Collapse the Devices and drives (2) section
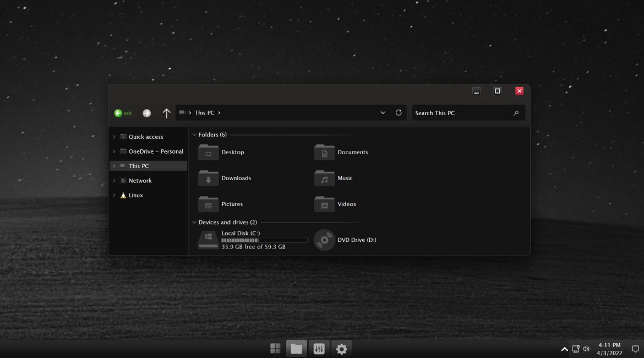This screenshot has width=644, height=358. (194, 222)
